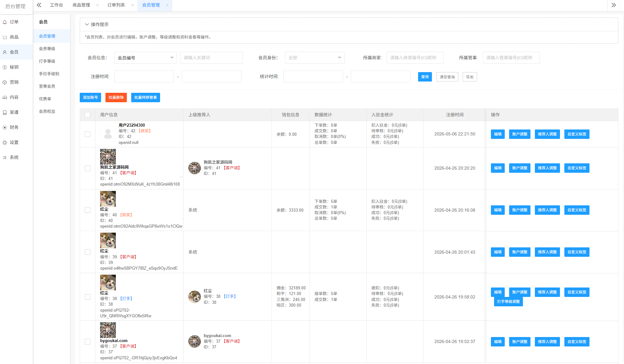Click QR avatar of bygoukai.com user
The image size is (624, 364).
pos(108,330)
